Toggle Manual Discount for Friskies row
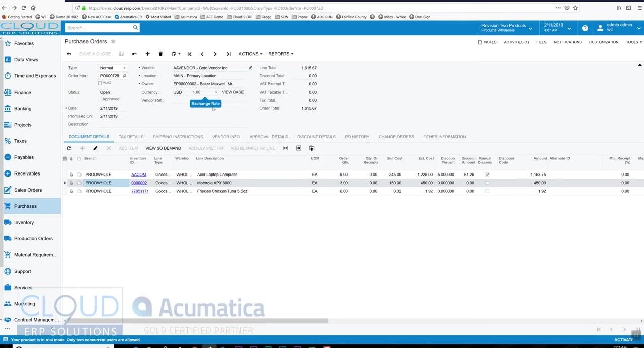644x348 pixels. pyautogui.click(x=487, y=191)
